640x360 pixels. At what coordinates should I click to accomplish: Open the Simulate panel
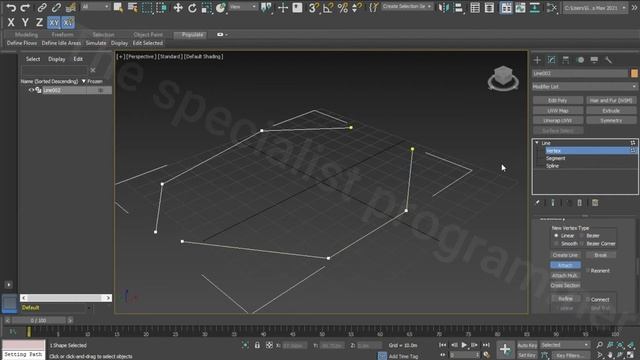pos(96,43)
